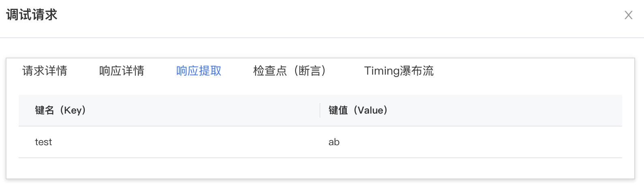Image resolution: width=644 pixels, height=189 pixels.
Task: Click the 键值（Value）column header
Action: click(x=358, y=110)
